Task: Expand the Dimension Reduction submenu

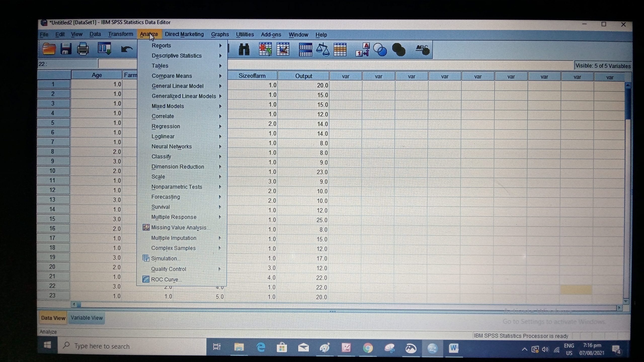Action: [x=182, y=167]
